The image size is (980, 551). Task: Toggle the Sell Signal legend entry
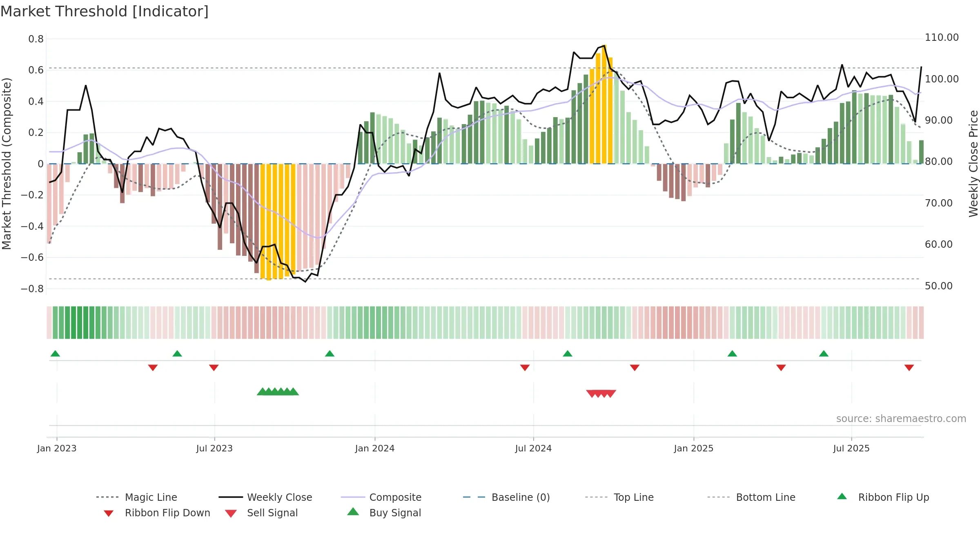(x=261, y=513)
